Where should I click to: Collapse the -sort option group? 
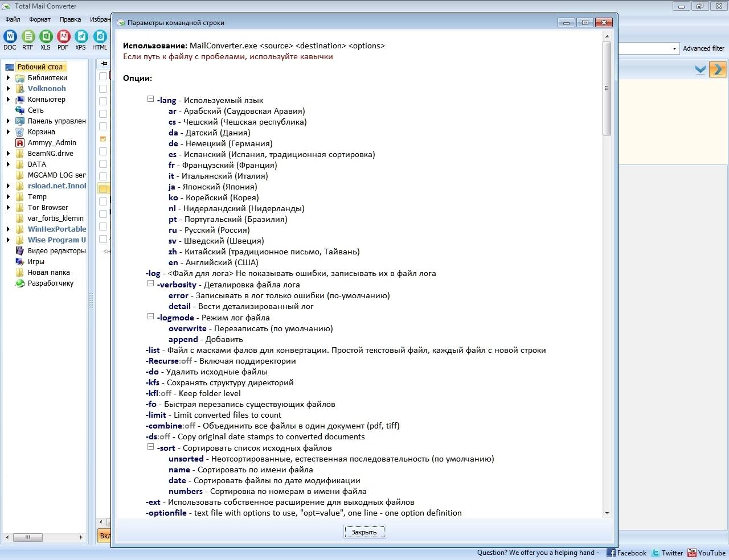(x=150, y=447)
